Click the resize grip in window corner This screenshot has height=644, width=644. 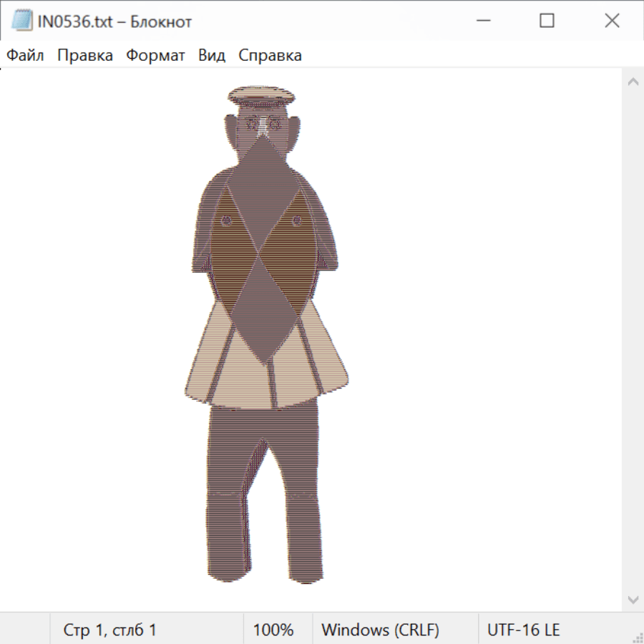(x=638, y=638)
